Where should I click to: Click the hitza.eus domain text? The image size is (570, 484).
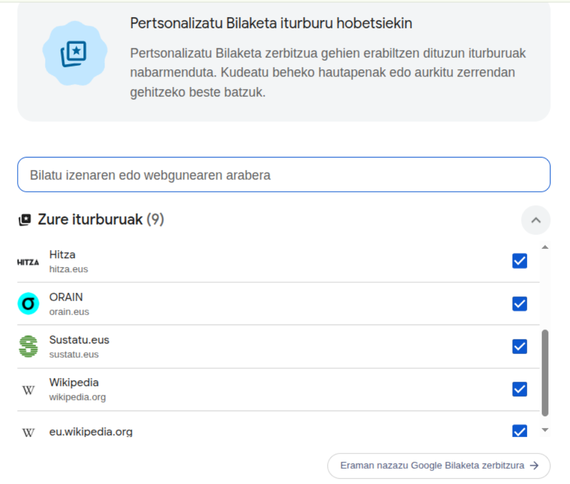coord(68,269)
